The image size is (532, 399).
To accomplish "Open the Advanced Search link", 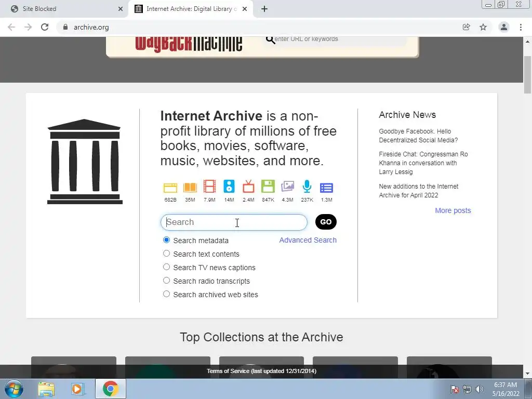I will coord(308,240).
